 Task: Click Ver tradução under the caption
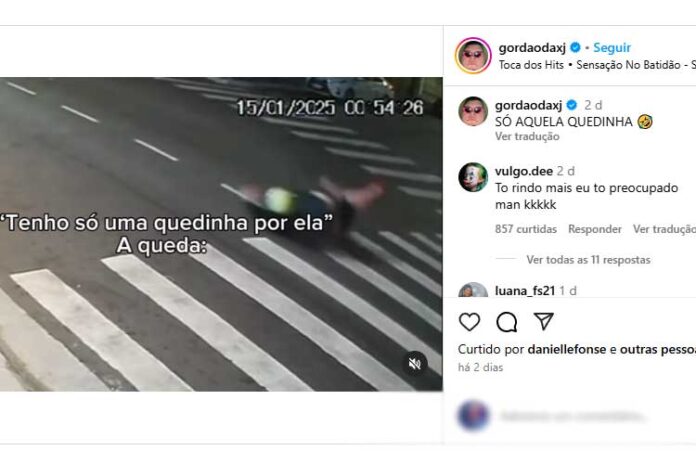pyautogui.click(x=527, y=136)
